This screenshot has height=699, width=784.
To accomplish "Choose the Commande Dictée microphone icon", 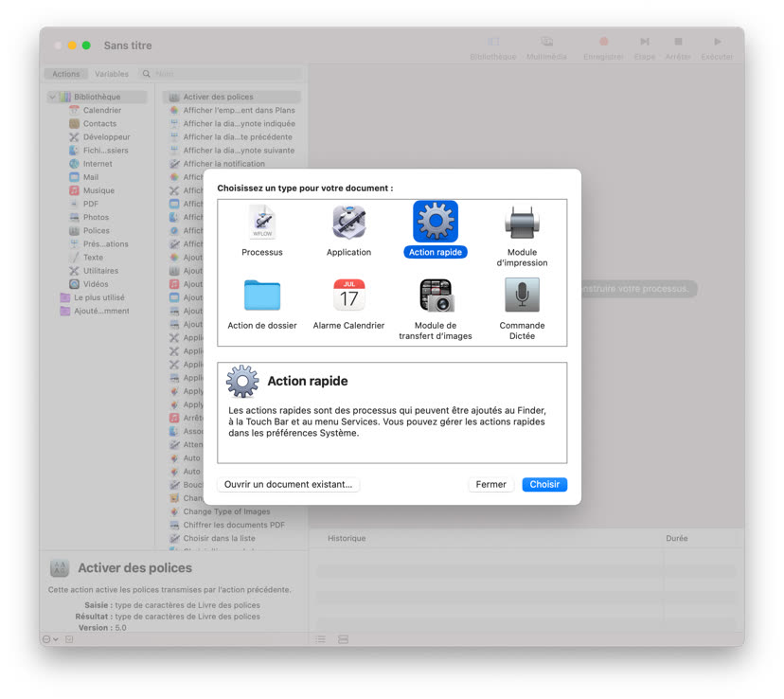I will tap(522, 295).
